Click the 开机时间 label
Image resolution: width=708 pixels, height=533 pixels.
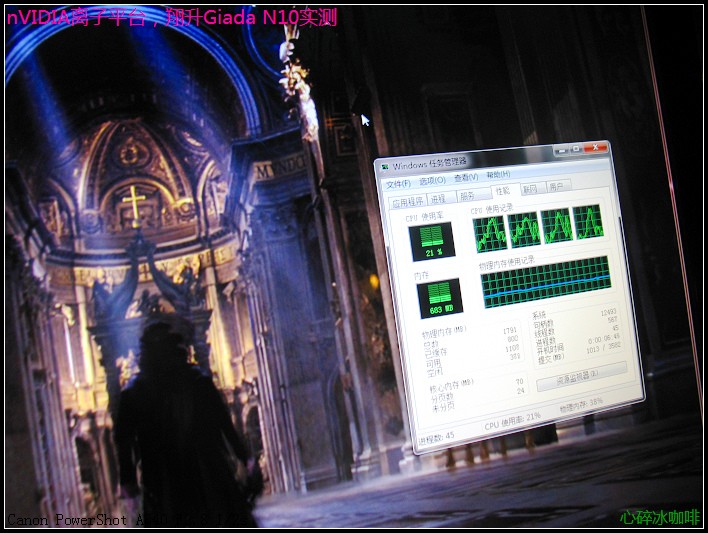pos(550,348)
